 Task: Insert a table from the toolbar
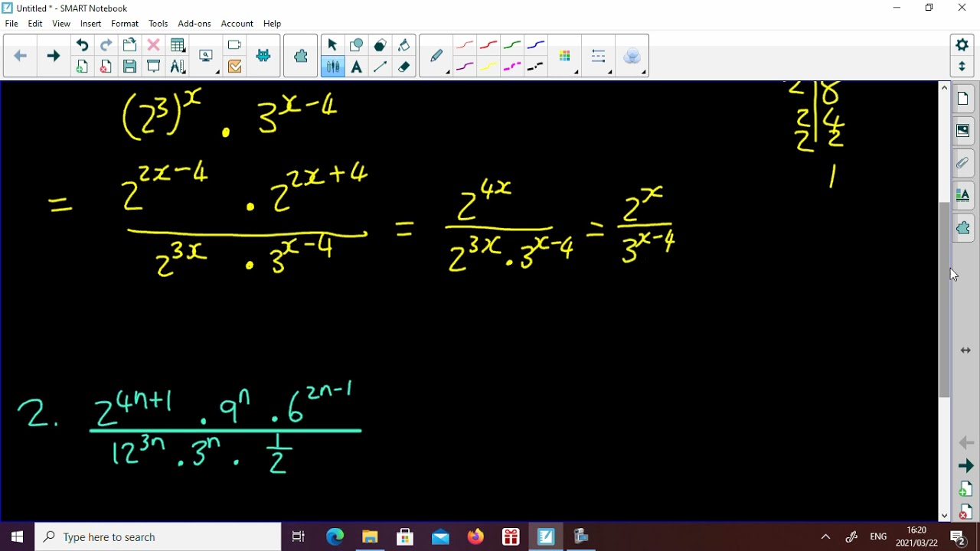178,45
